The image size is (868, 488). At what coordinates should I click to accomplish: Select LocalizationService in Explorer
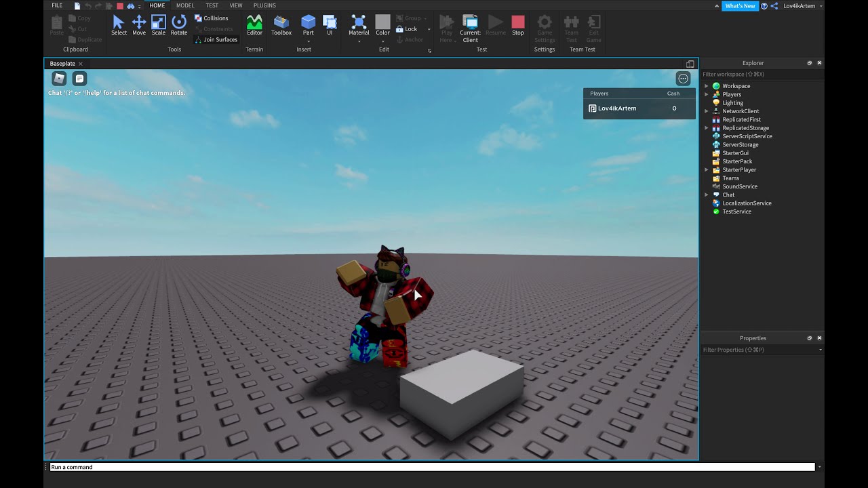tap(747, 203)
